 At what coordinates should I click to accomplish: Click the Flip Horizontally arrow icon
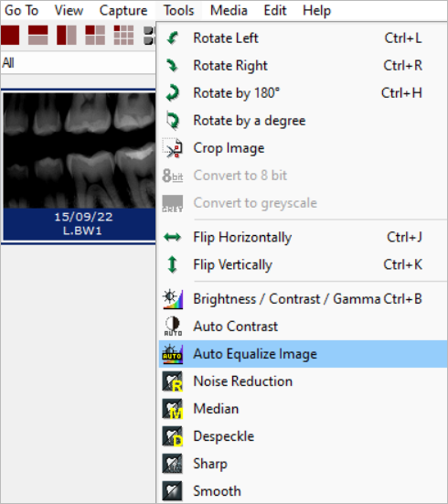pos(173,238)
